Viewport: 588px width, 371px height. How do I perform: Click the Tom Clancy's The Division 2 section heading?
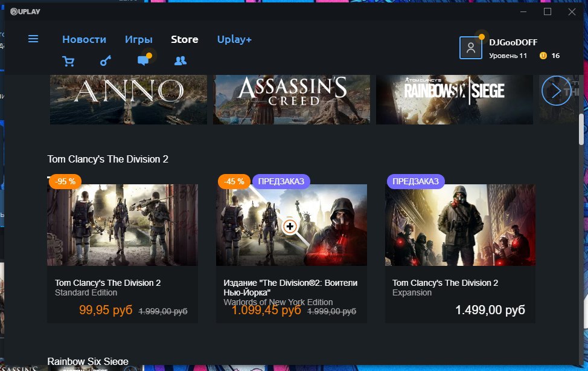(x=107, y=159)
